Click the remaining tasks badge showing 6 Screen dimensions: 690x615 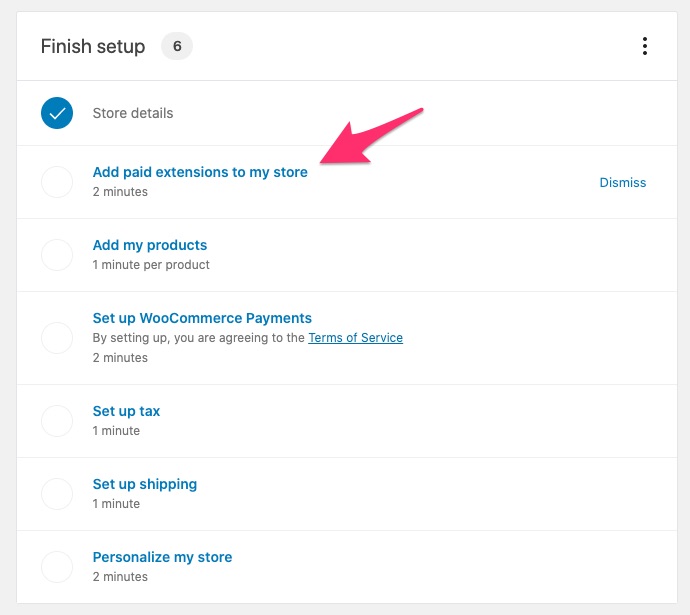click(177, 46)
